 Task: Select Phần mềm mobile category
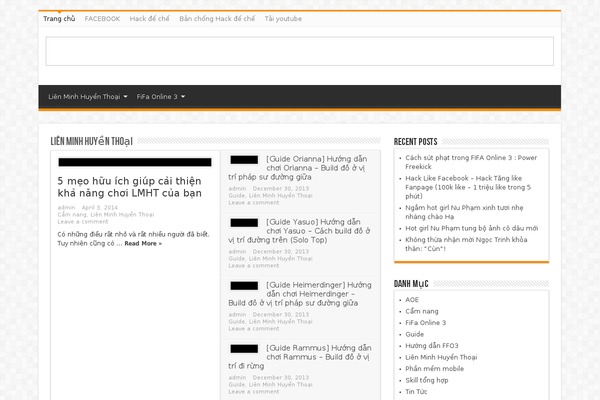point(435,369)
